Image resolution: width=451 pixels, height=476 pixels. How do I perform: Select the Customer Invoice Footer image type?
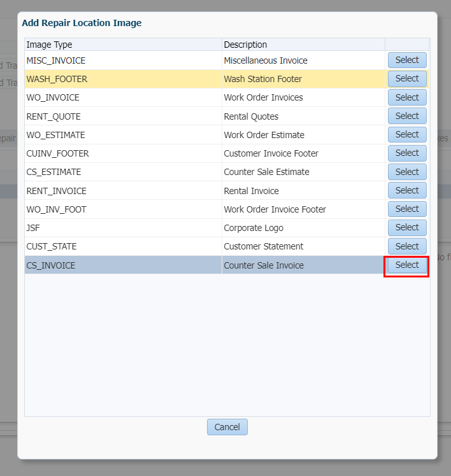[407, 153]
